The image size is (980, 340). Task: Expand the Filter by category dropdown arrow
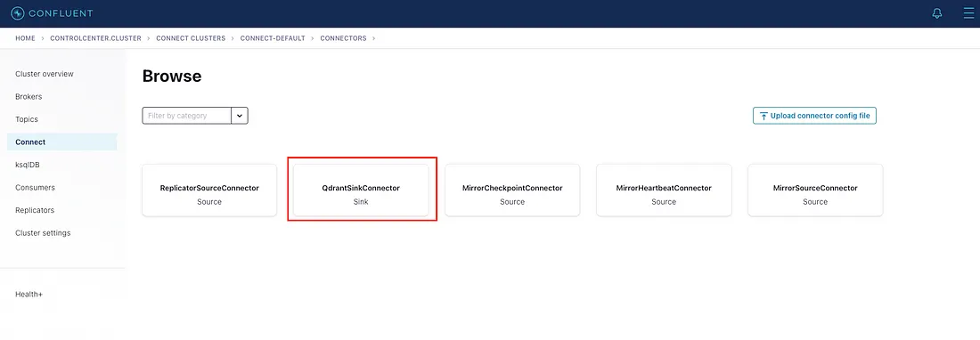click(x=240, y=116)
